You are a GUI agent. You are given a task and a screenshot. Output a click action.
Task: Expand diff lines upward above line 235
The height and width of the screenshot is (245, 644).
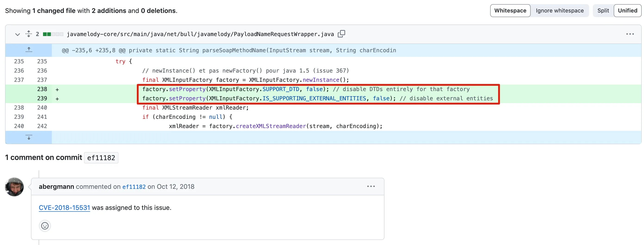(x=29, y=50)
